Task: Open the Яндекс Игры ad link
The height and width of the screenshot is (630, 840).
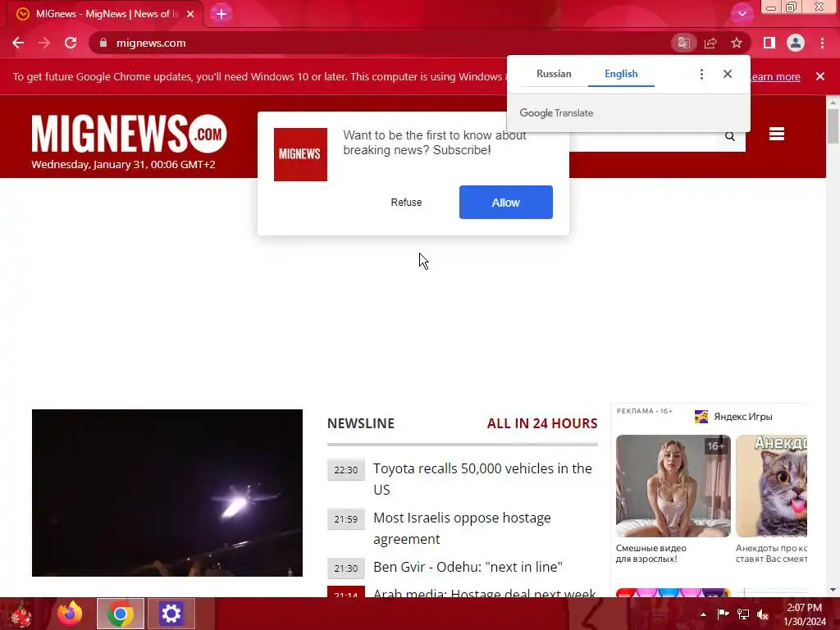Action: pyautogui.click(x=743, y=417)
